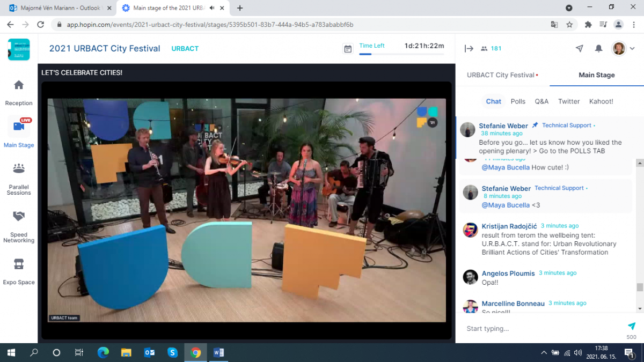Click the chat scrollbar down arrow

pos(640,309)
